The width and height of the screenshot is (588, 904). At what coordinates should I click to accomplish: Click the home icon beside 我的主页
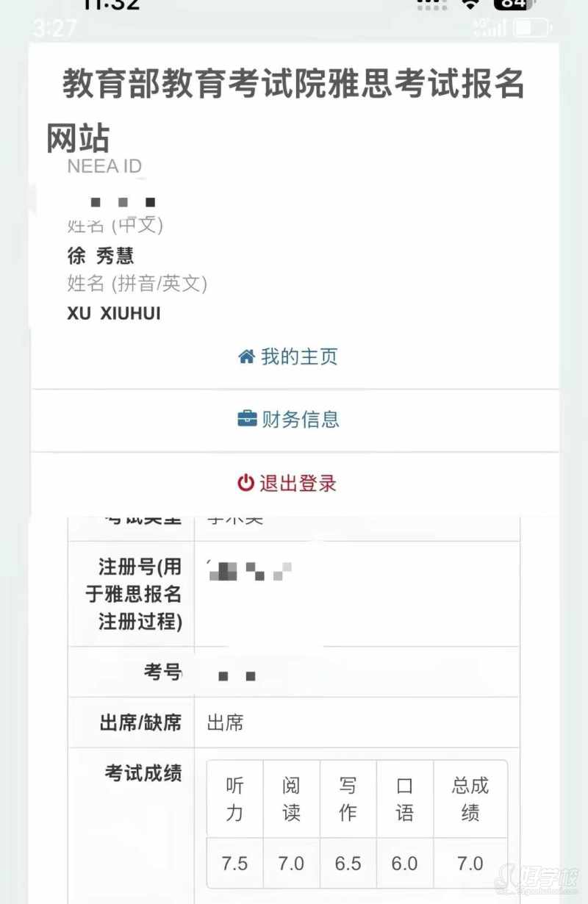(x=246, y=357)
